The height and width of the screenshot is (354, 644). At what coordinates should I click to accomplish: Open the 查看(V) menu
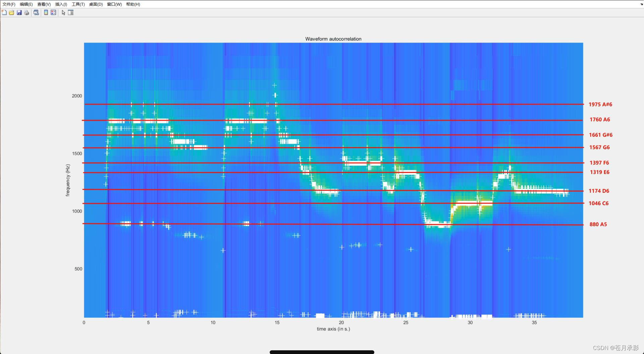[x=44, y=4]
